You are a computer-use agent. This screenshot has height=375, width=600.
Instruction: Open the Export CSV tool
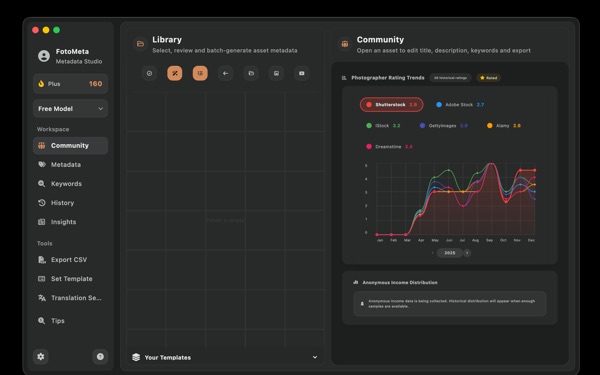coord(70,260)
